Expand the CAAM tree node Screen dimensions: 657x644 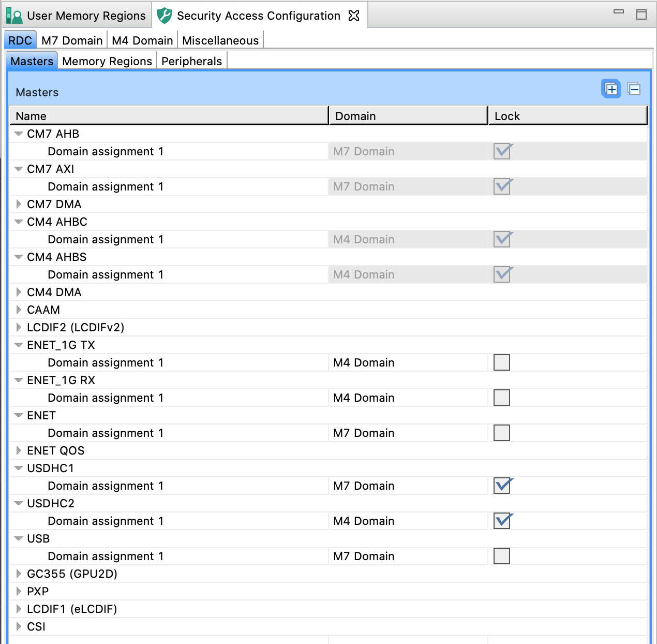(x=19, y=310)
